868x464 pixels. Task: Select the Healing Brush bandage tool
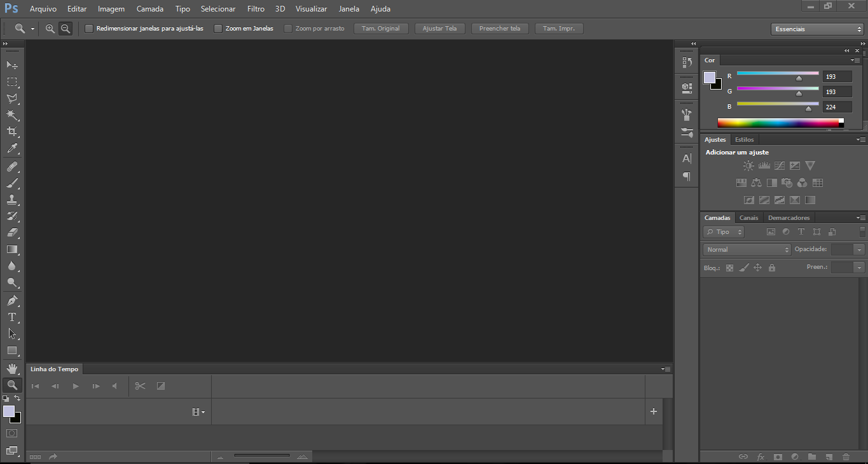click(x=12, y=167)
